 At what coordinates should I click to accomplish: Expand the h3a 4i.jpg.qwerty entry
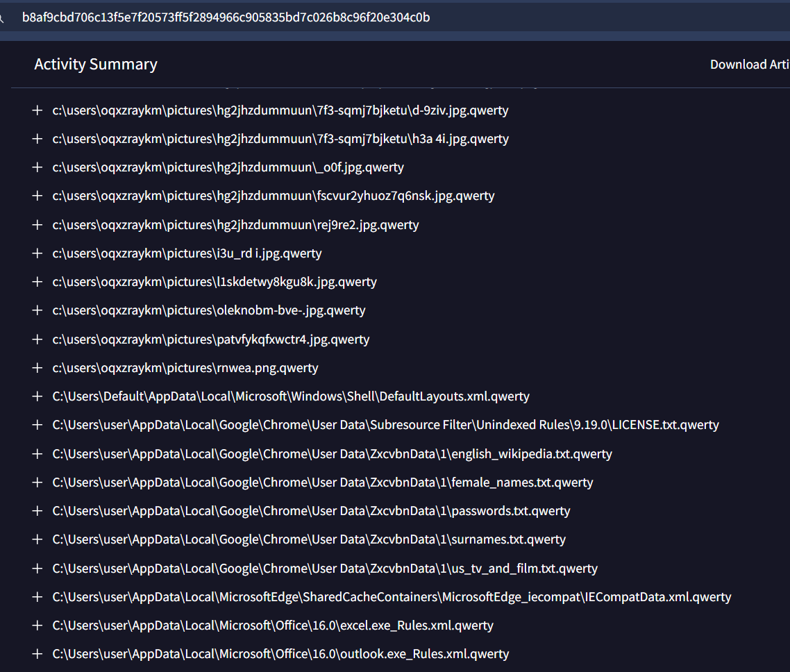(x=37, y=139)
